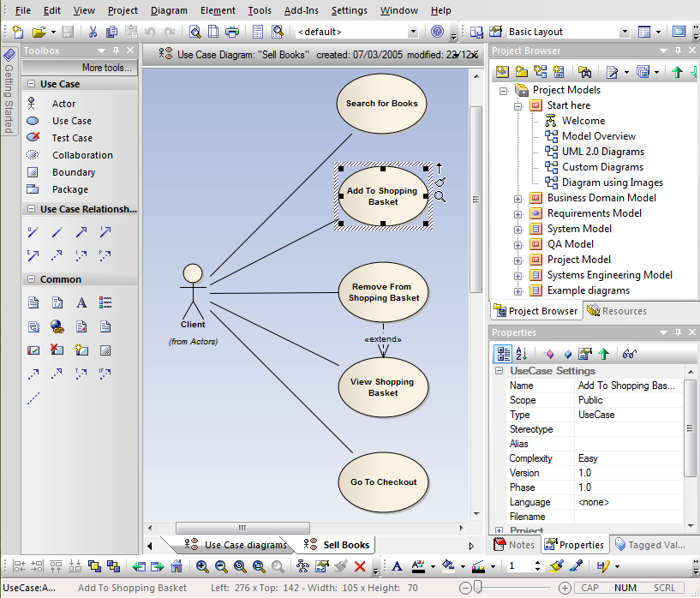Pin the Properties panel
The height and width of the screenshot is (598, 700).
[678, 332]
